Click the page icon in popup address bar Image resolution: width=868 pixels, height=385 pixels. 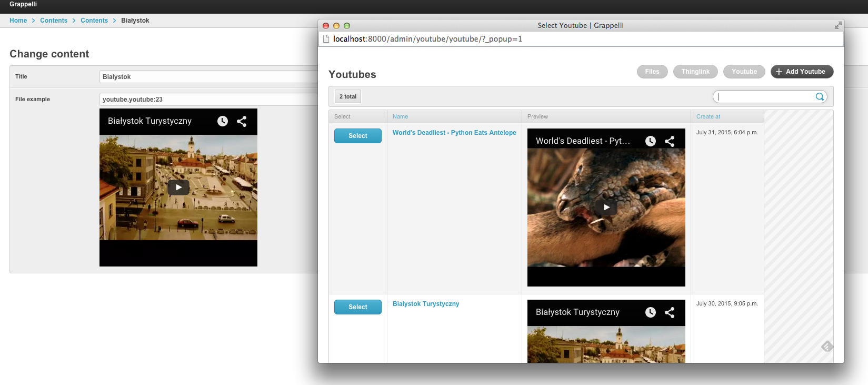pos(326,39)
